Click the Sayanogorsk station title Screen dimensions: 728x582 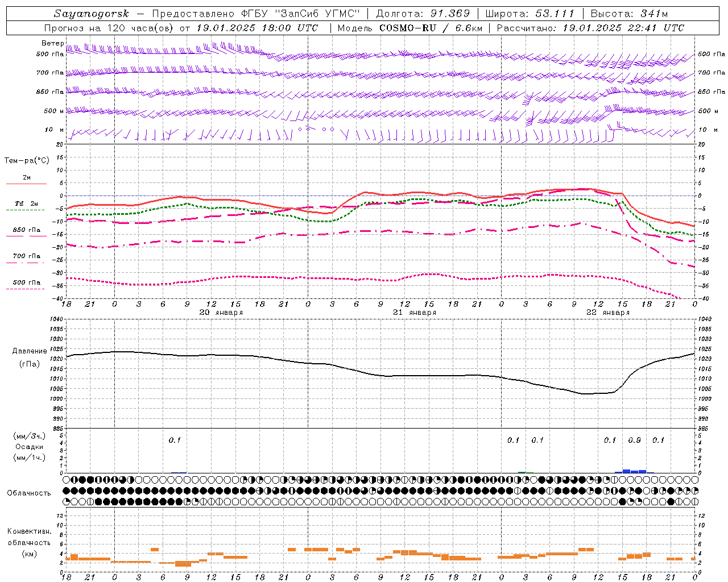[91, 14]
